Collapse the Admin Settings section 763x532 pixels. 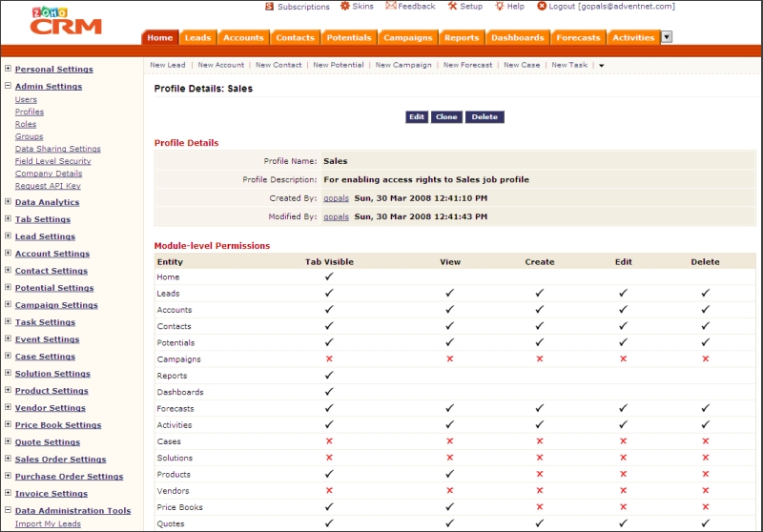[x=8, y=86]
